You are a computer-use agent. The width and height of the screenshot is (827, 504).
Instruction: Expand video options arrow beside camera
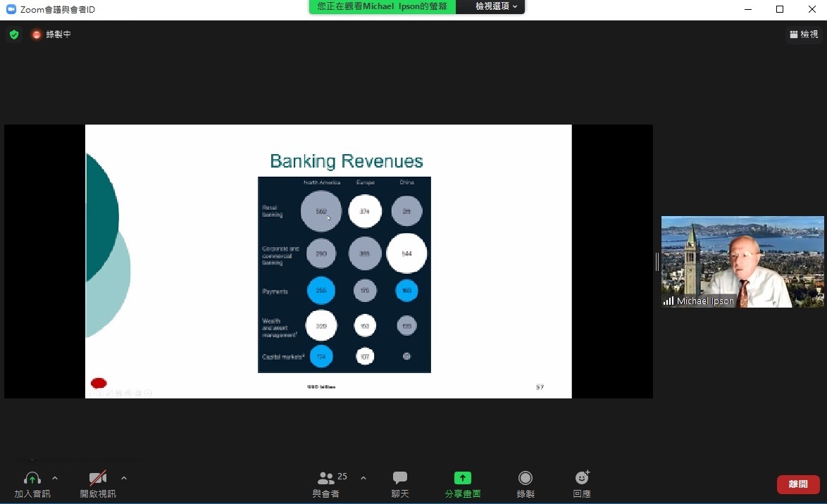pos(124,478)
